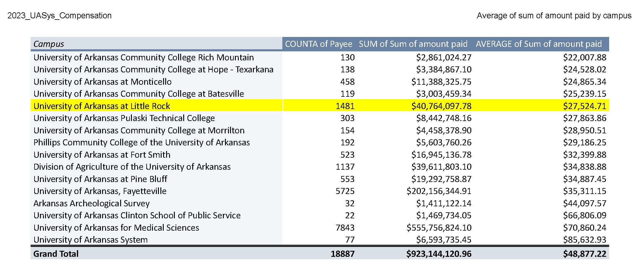The width and height of the screenshot is (644, 273).
Task: Click the AVERAGE of Sum of amount paid header
Action: click(539, 44)
